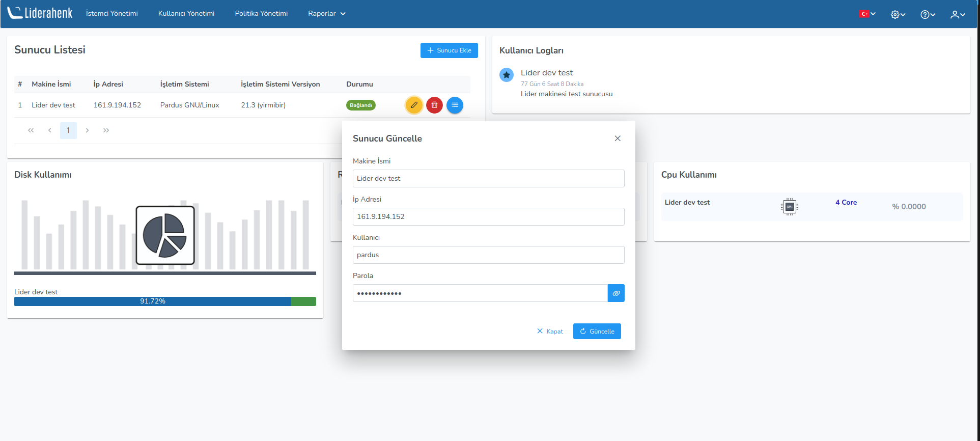
Task: Click 'Lider dev test' label under disk chart
Action: [36, 292]
